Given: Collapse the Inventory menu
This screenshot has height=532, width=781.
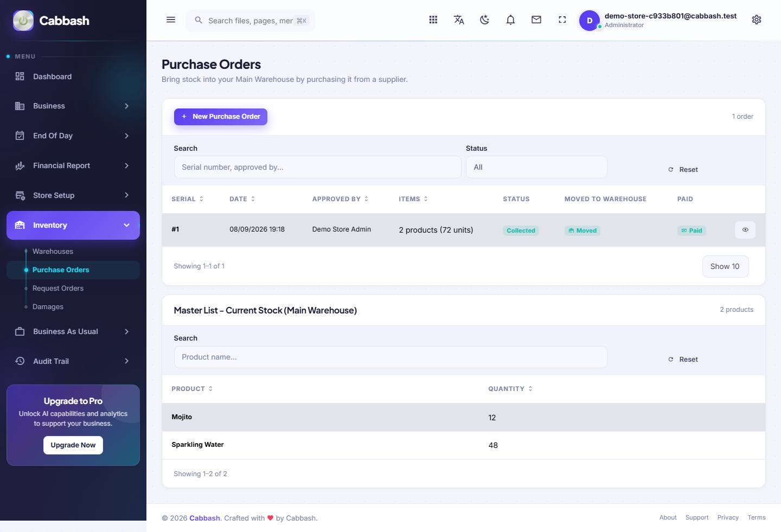Looking at the screenshot, I should coord(73,225).
